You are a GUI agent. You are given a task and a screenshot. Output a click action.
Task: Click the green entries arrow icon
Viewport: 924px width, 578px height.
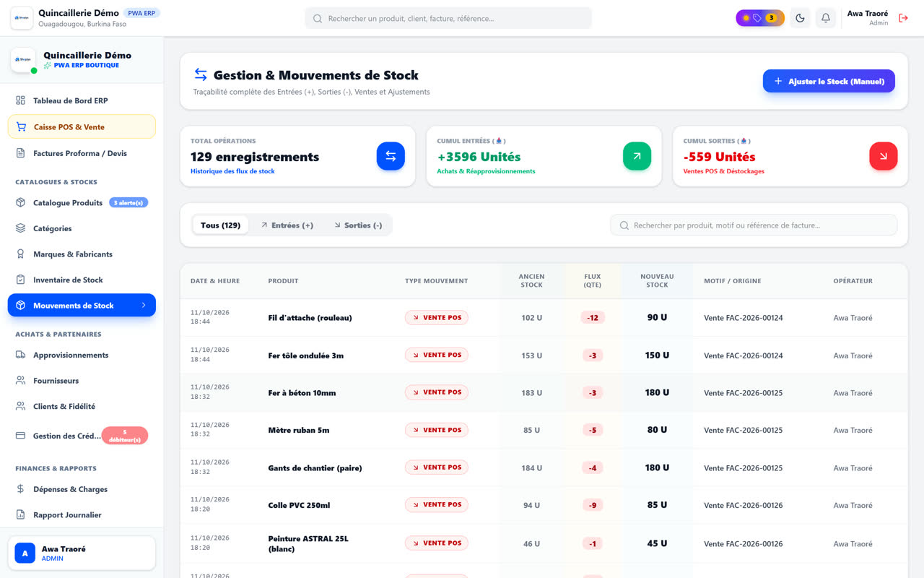click(637, 156)
